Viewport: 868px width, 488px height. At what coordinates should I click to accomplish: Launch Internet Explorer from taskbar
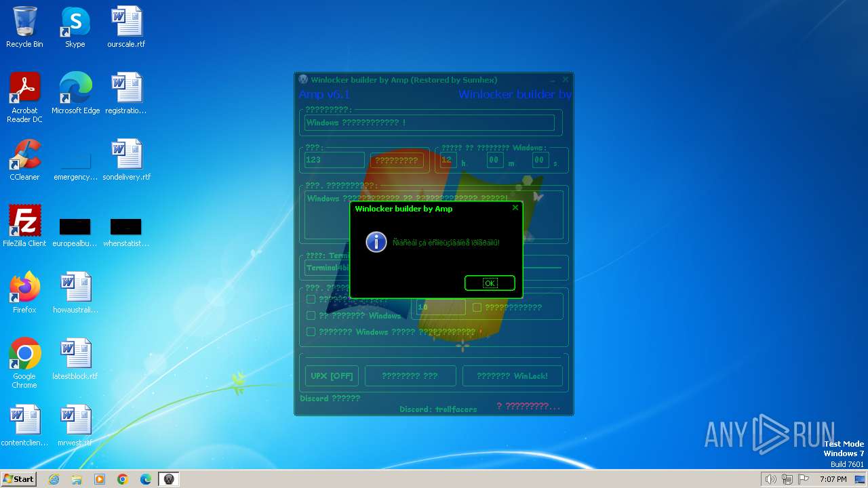click(x=54, y=479)
